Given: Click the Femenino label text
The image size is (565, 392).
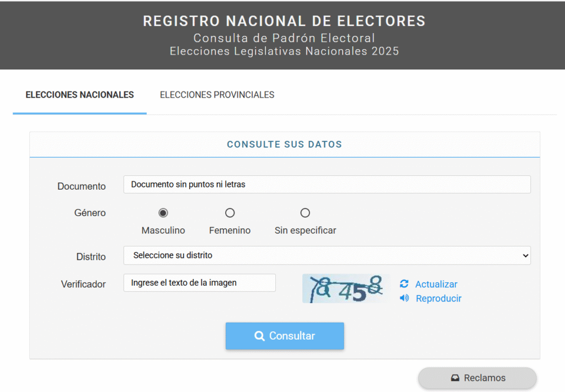Looking at the screenshot, I should point(230,230).
